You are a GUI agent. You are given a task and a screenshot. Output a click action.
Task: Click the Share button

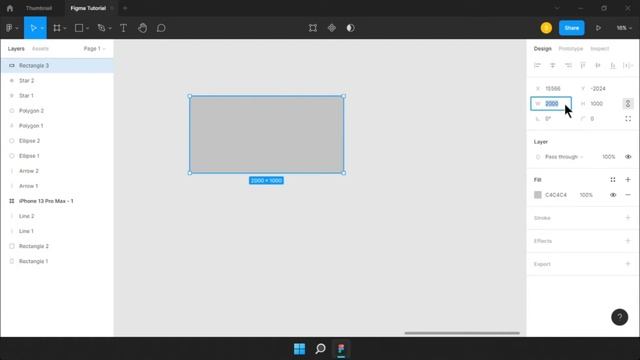[x=571, y=28]
